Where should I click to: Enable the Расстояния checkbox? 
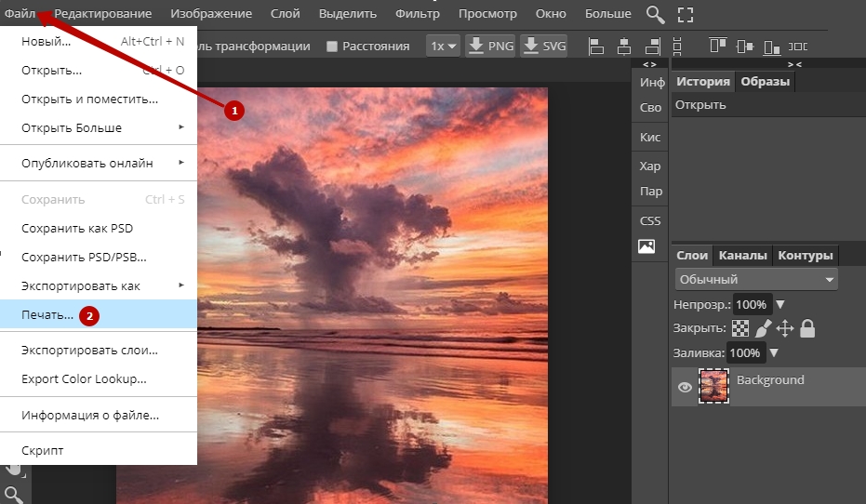click(x=332, y=46)
